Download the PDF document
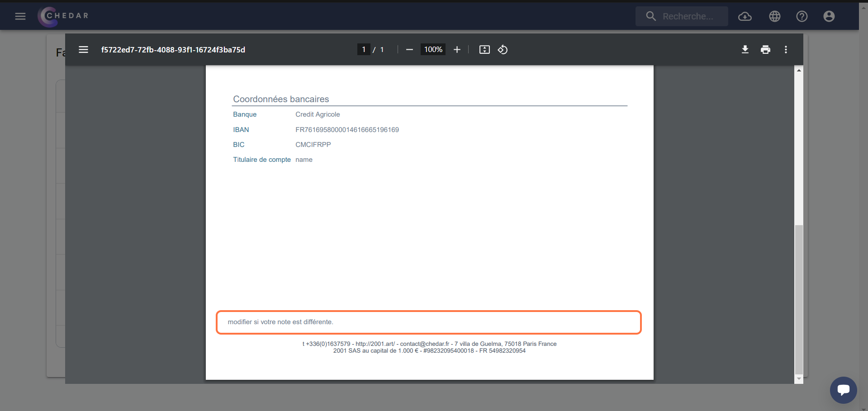This screenshot has width=868, height=411. pos(745,50)
